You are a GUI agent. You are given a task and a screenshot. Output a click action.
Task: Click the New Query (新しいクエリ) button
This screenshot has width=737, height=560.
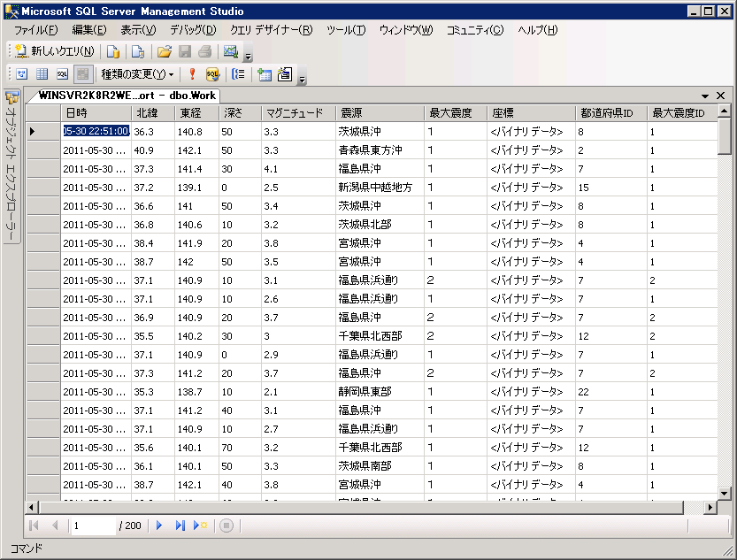(x=54, y=51)
